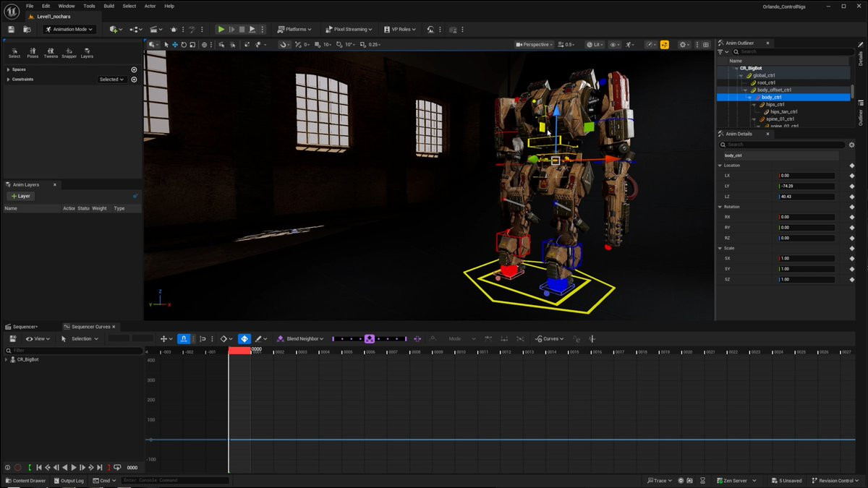The width and height of the screenshot is (868, 488).
Task: Open the File menu
Action: (30, 6)
